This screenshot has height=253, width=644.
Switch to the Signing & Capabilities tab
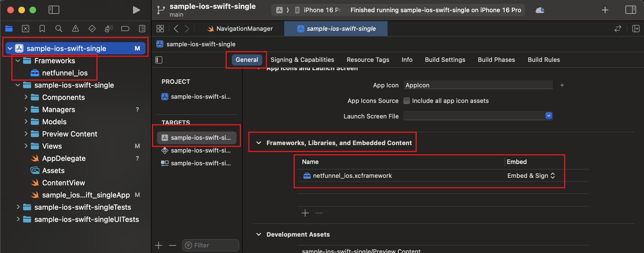[x=302, y=60]
